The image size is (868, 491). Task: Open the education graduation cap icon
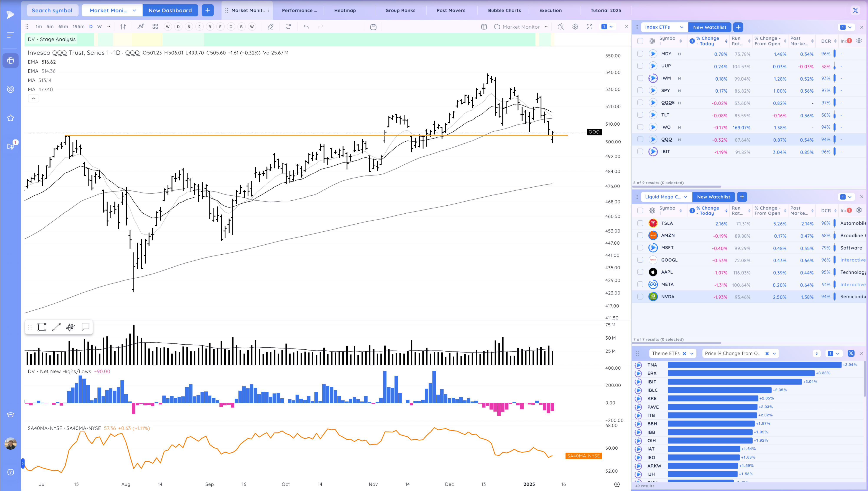10,414
